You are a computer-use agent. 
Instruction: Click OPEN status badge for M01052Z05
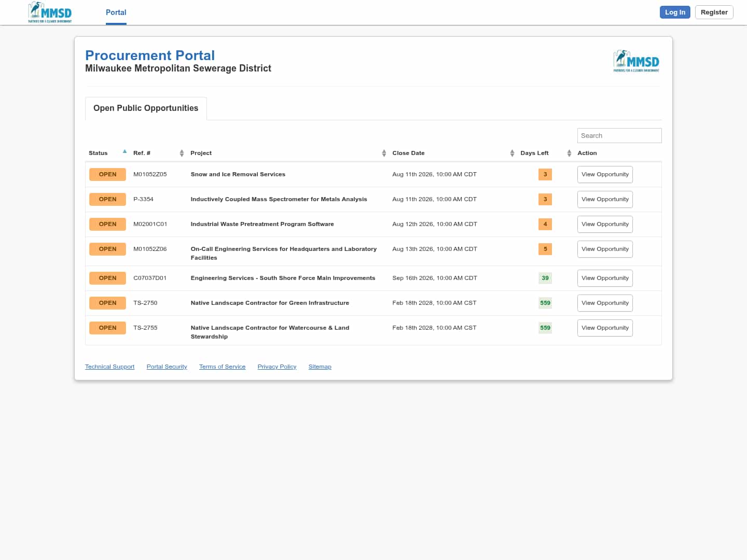tap(107, 174)
